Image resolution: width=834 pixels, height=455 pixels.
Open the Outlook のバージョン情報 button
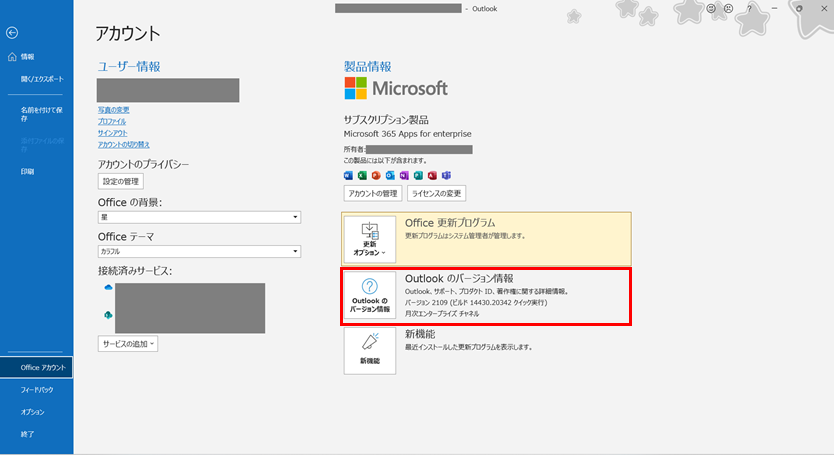370,295
